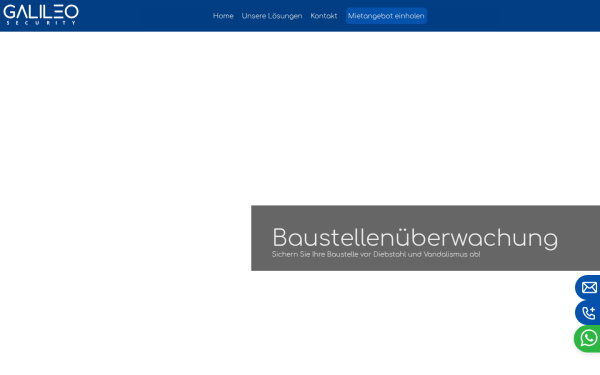Image resolution: width=600 pixels, height=375 pixels.
Task: Click the Baustellenüberwachung heading
Action: click(415, 238)
